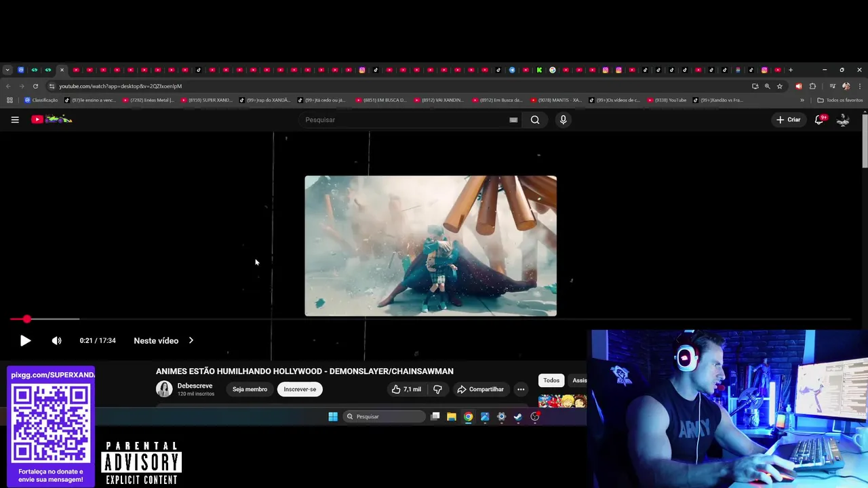Click the magnifier search button
This screenshot has width=868, height=488.
(x=535, y=120)
